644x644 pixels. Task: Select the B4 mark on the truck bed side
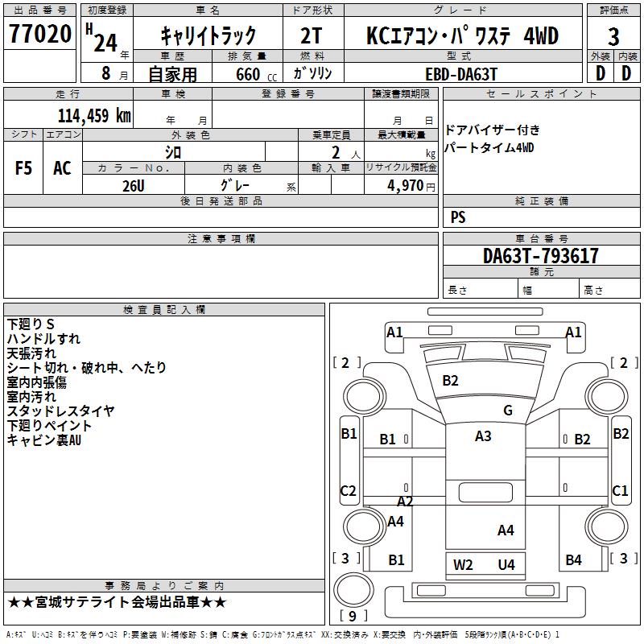click(x=573, y=560)
